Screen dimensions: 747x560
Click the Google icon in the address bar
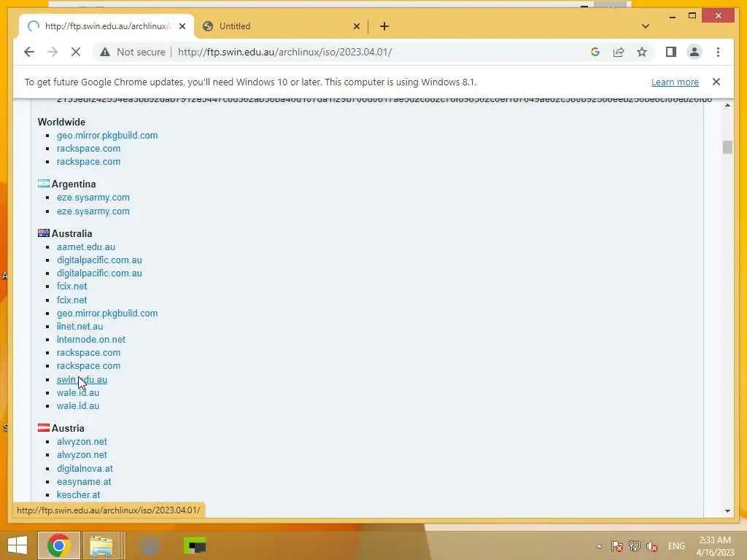click(595, 52)
